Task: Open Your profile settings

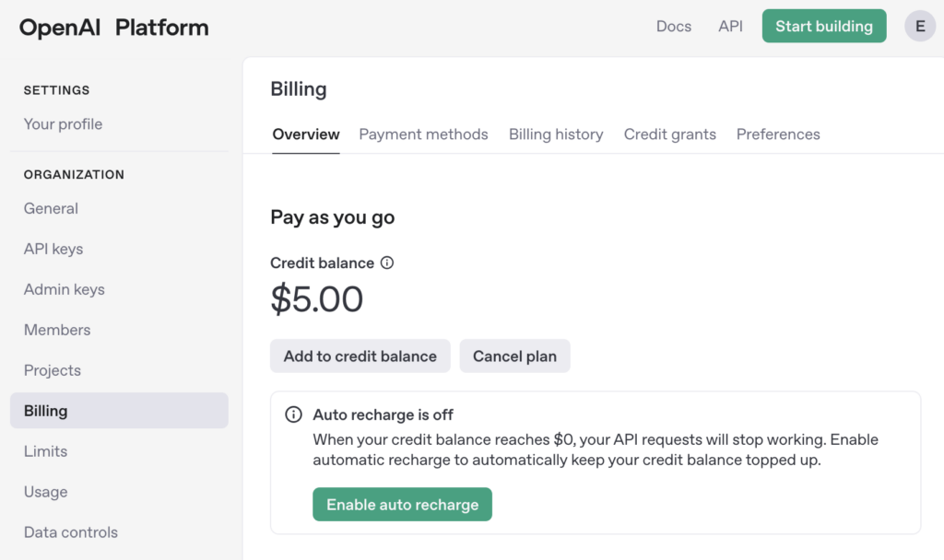Action: click(x=64, y=124)
